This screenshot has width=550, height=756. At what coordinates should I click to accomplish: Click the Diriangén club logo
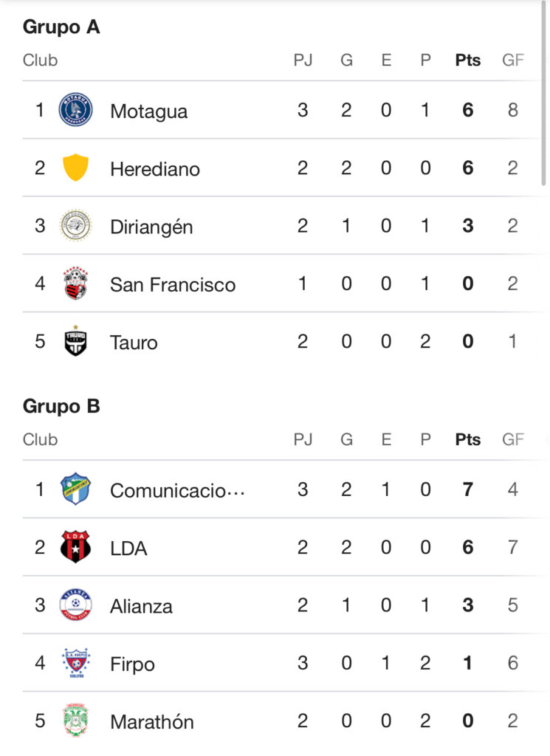[75, 226]
